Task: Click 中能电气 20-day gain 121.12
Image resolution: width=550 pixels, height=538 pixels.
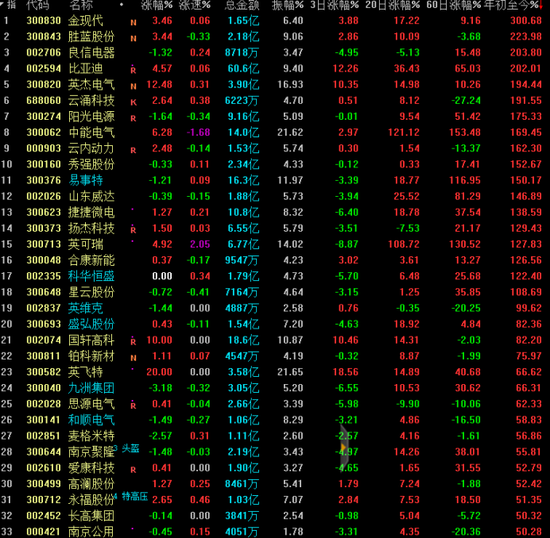Action: coord(404,133)
